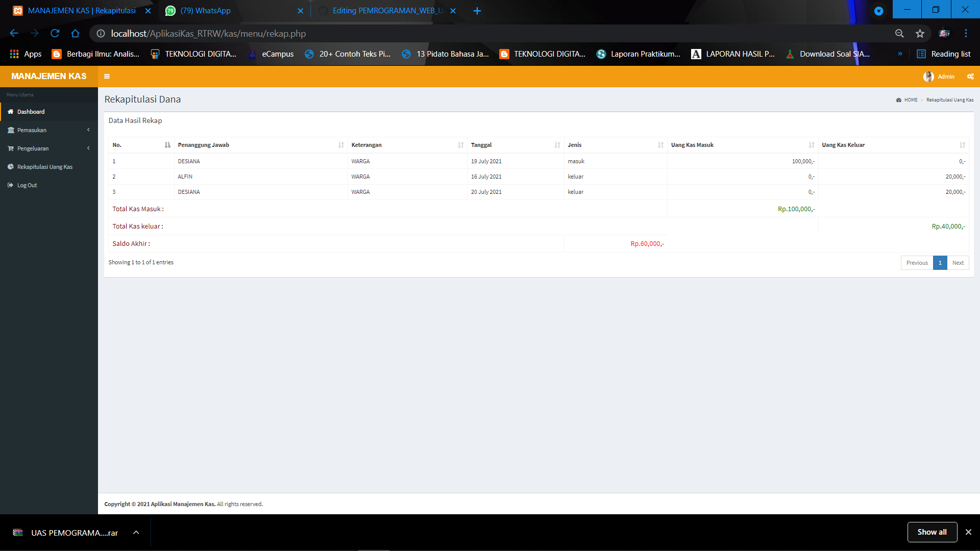This screenshot has height=551, width=980.
Task: Expand the Pemasukan submenu
Action: (88, 130)
